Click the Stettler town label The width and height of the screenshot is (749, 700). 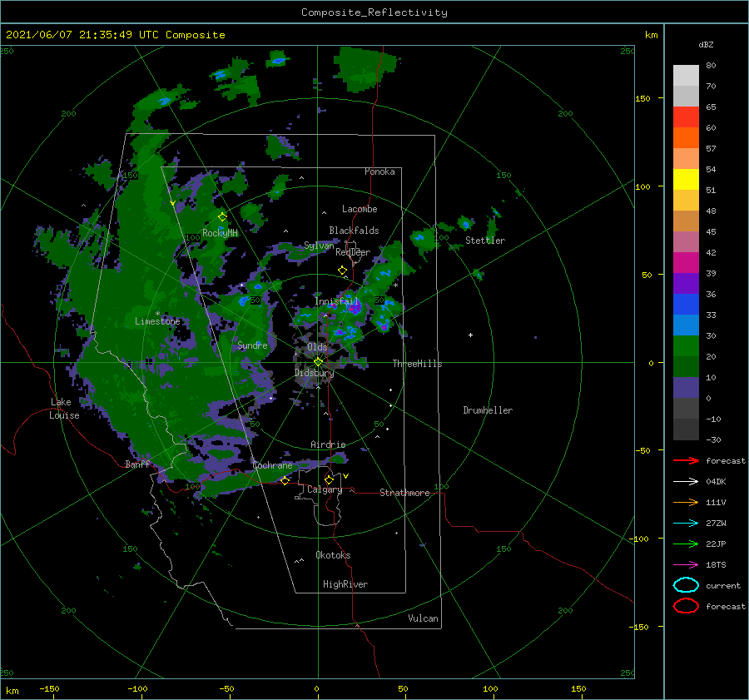pyautogui.click(x=485, y=241)
